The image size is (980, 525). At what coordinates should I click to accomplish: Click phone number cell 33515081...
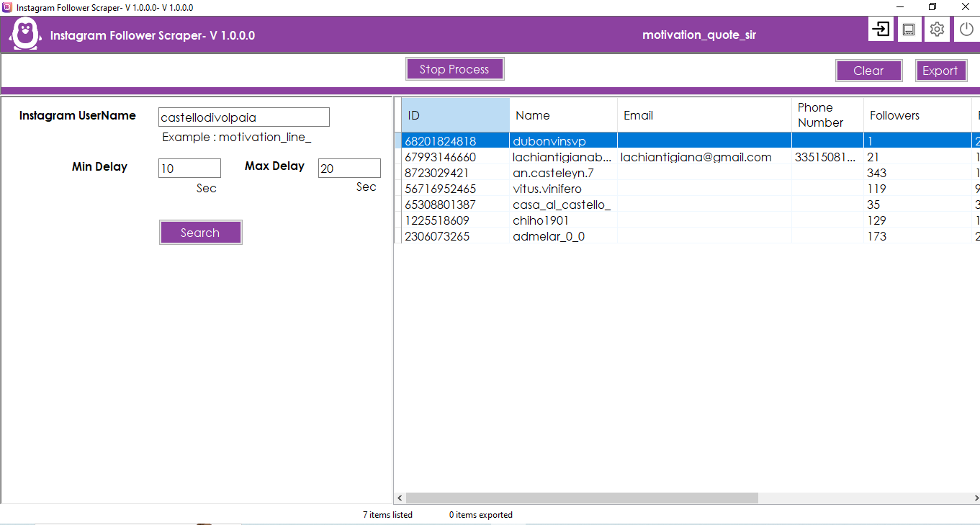[x=826, y=157]
